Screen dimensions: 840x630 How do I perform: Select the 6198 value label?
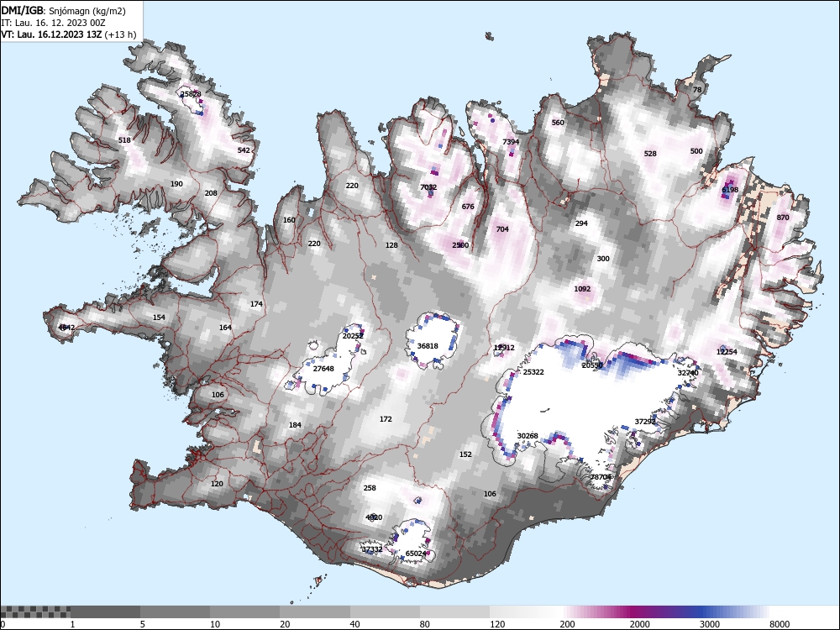[x=730, y=190]
